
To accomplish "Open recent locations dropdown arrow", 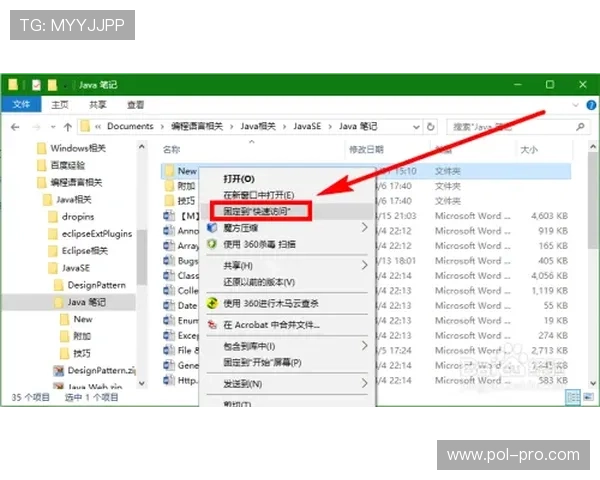I will (53, 127).
